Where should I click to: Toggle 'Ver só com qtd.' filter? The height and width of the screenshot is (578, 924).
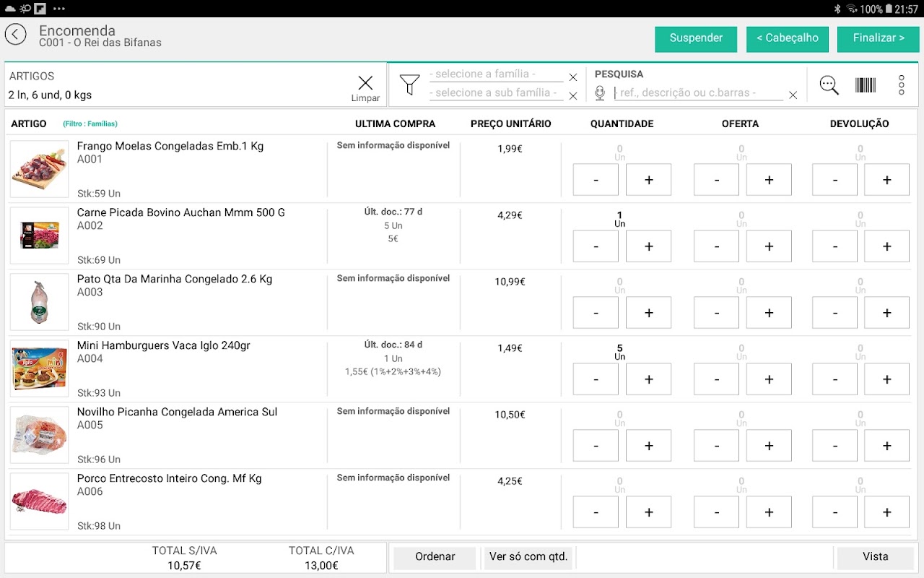[529, 557]
